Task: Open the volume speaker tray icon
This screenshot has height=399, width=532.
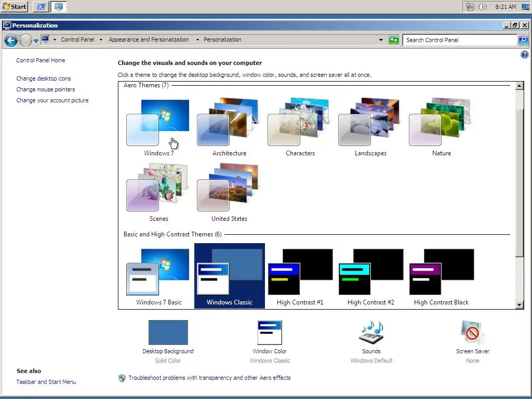Action: point(482,7)
